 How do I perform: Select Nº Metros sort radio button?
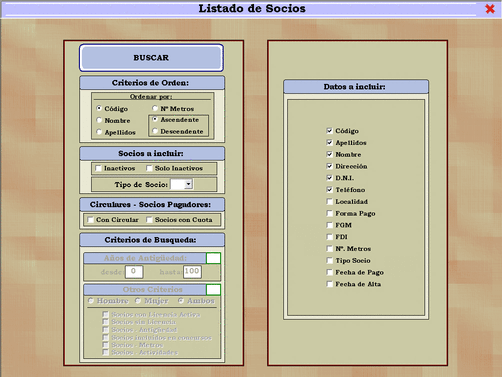[x=155, y=108]
